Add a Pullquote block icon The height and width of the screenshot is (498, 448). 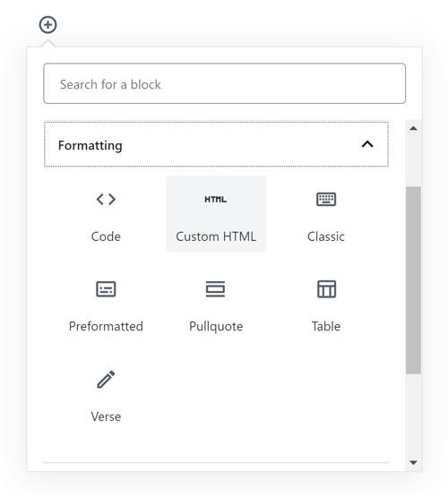click(x=215, y=289)
